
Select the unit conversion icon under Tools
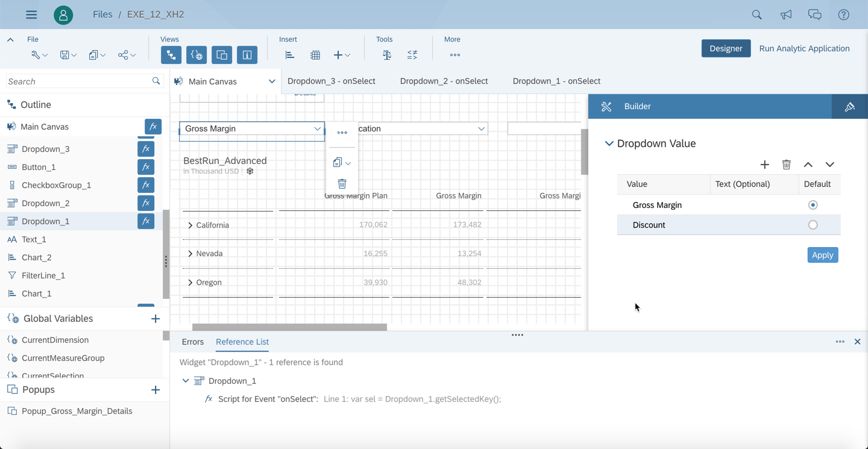(x=386, y=54)
